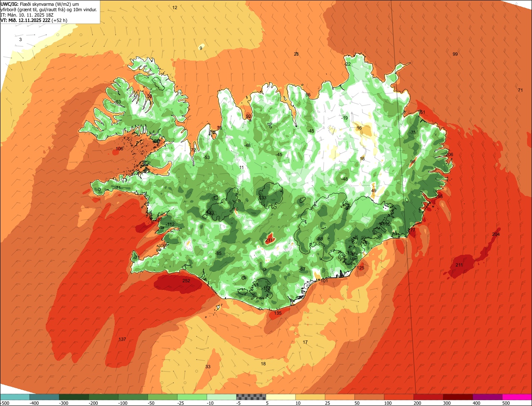Click the map value 204 east of Iceland
Screen dimensions: 532x406
click(496, 235)
